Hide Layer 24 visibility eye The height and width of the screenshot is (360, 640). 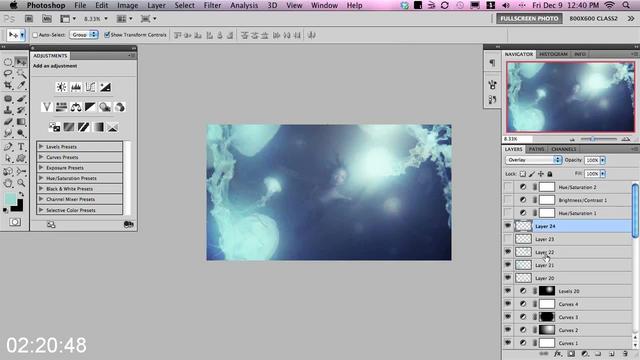(x=508, y=226)
